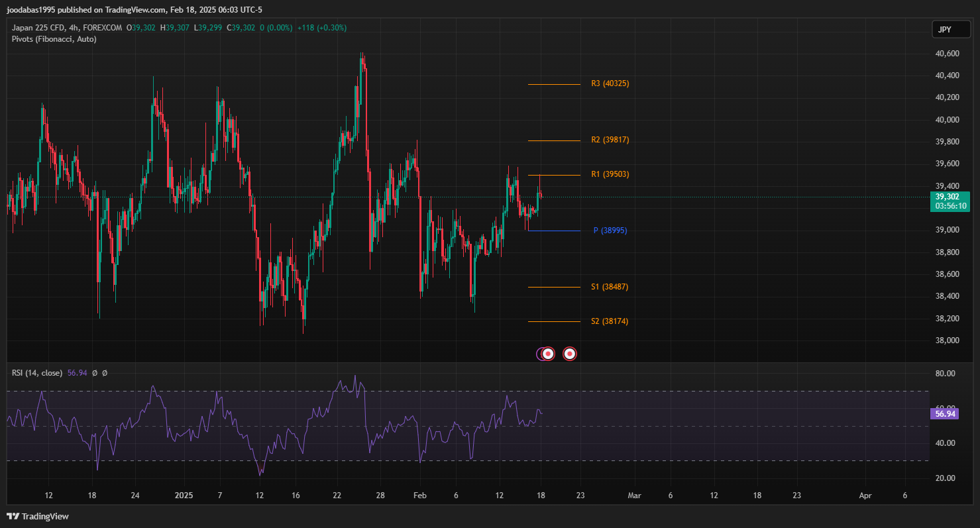Click the Mar label on the time axis

coord(635,495)
